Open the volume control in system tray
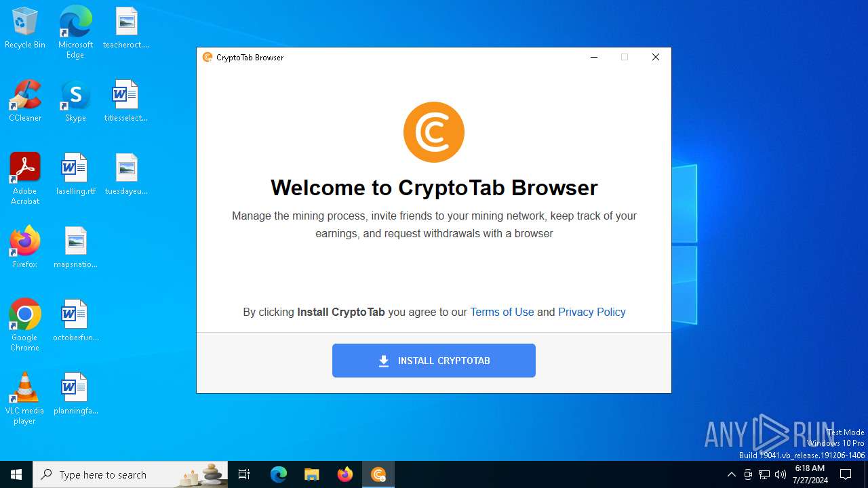868x488 pixels. tap(781, 474)
